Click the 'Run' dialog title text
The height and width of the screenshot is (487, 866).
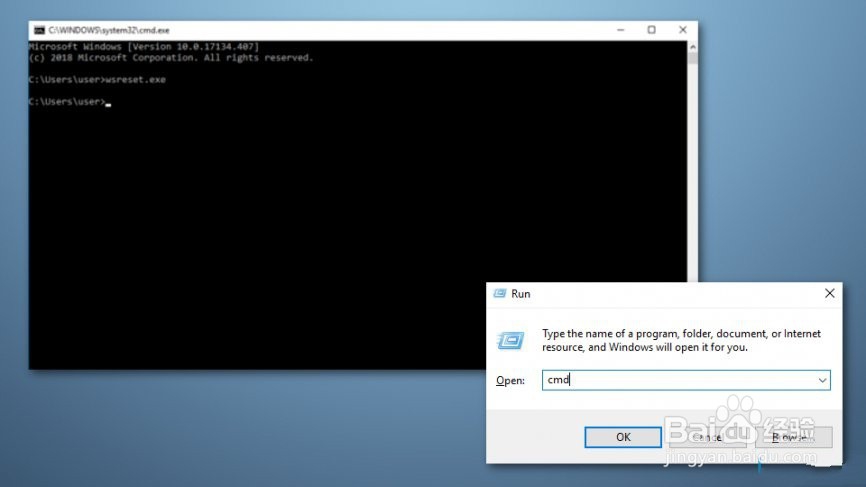(520, 294)
